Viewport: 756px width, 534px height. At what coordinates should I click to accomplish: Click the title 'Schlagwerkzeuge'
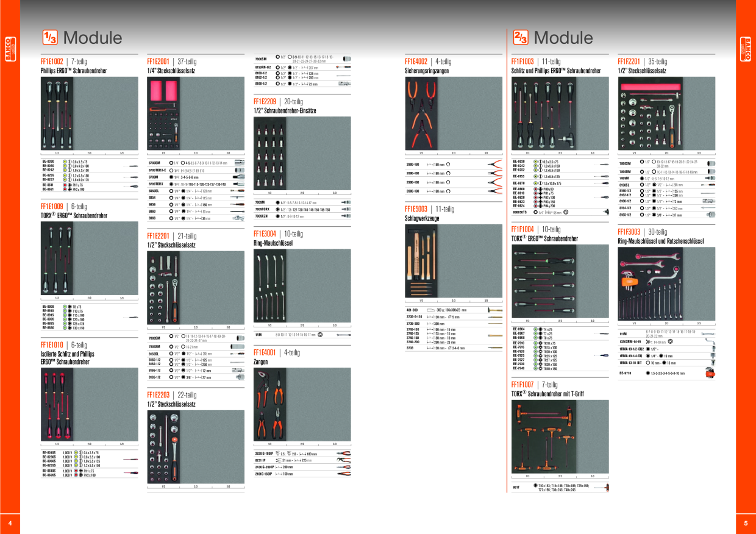tap(422, 218)
